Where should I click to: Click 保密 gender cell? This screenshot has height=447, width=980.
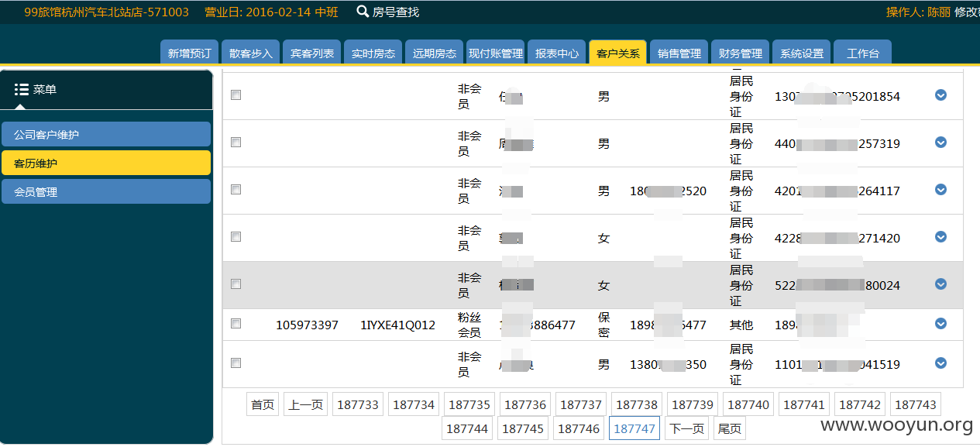pos(603,325)
